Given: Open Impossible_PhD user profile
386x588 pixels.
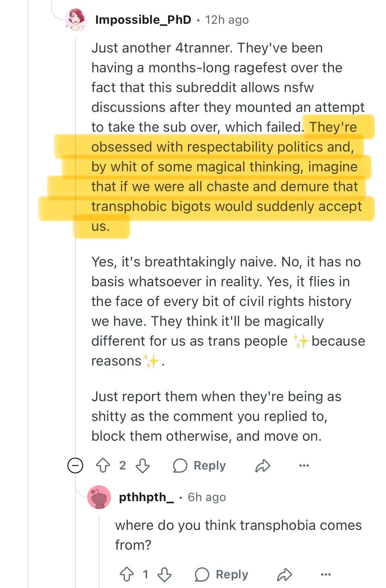Looking at the screenshot, I should click(143, 20).
